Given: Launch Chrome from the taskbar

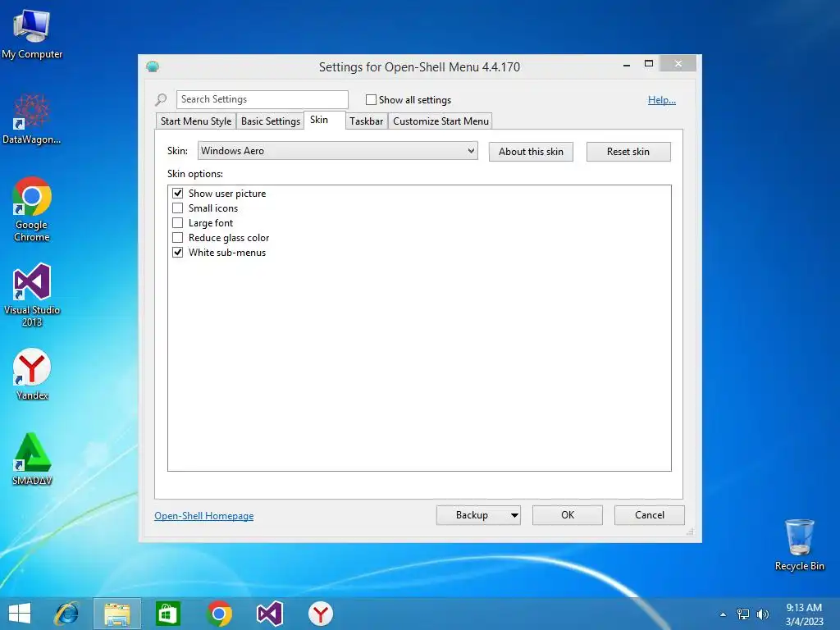Looking at the screenshot, I should (x=219, y=614).
